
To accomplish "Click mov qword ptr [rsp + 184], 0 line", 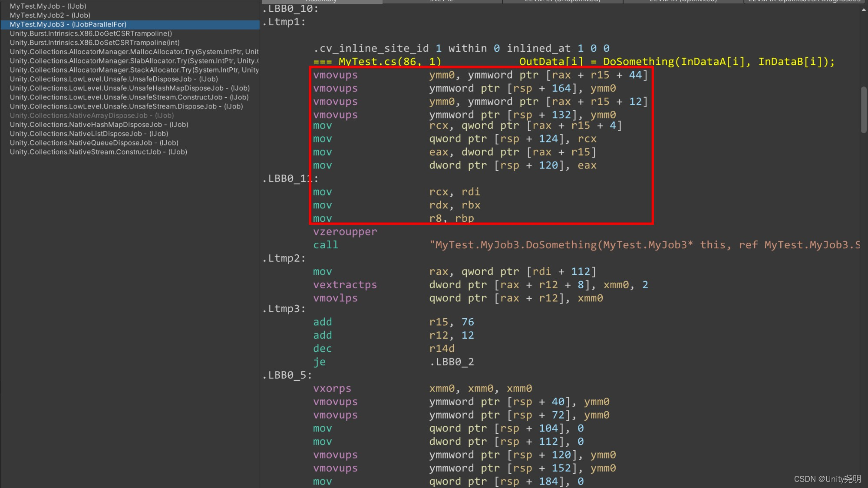I will pos(449,481).
